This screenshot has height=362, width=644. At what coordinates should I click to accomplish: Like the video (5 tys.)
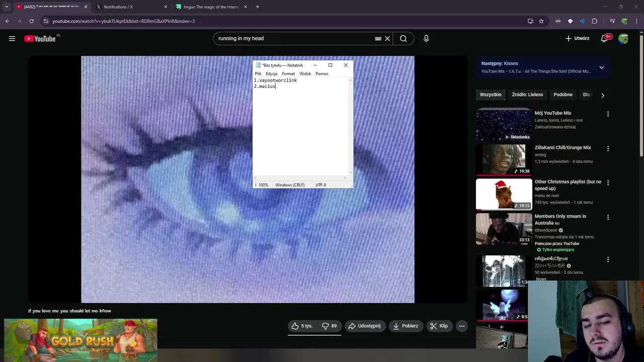tap(302, 326)
